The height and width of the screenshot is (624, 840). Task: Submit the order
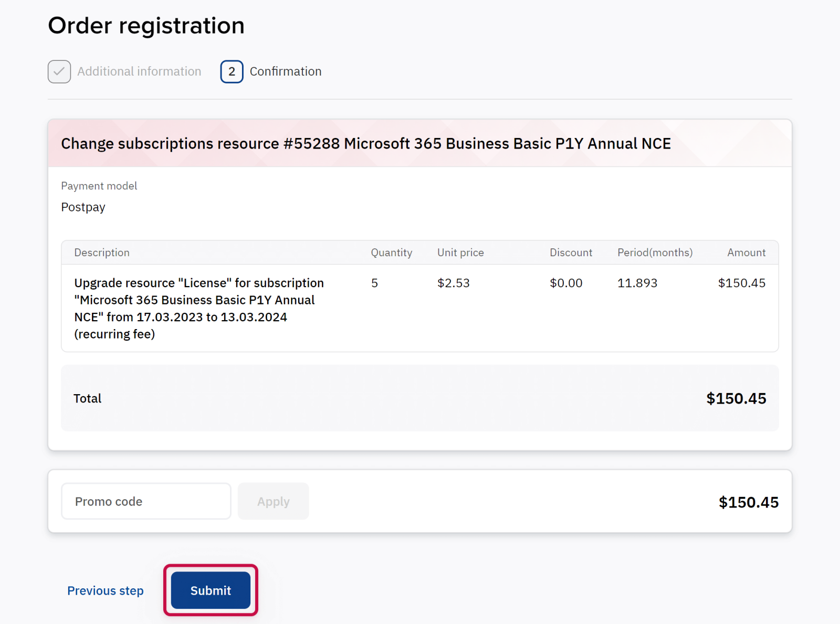click(x=211, y=590)
